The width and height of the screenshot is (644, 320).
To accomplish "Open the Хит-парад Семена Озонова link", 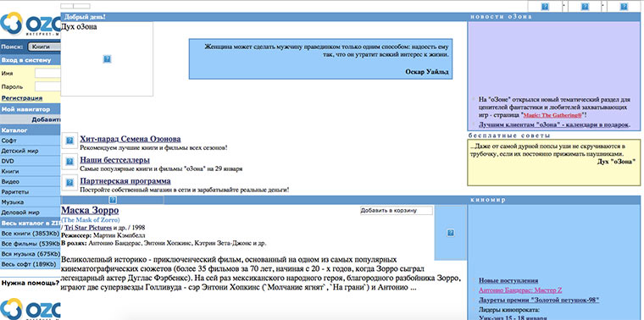I will click(130, 139).
